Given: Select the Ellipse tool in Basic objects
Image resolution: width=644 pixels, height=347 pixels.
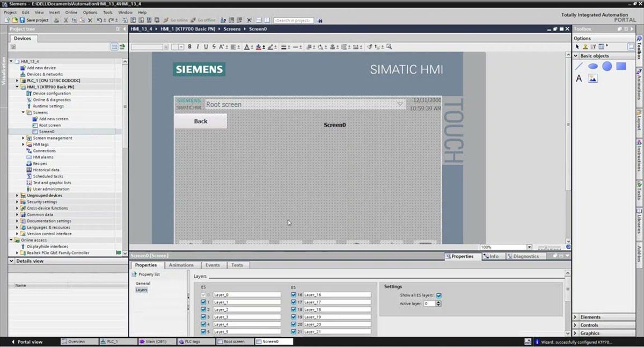Looking at the screenshot, I should [593, 66].
